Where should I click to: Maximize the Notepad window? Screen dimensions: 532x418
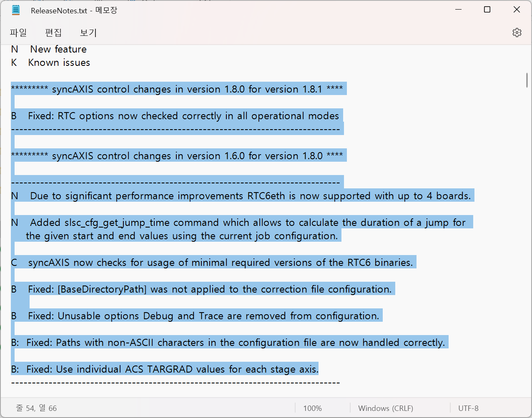[x=487, y=10]
